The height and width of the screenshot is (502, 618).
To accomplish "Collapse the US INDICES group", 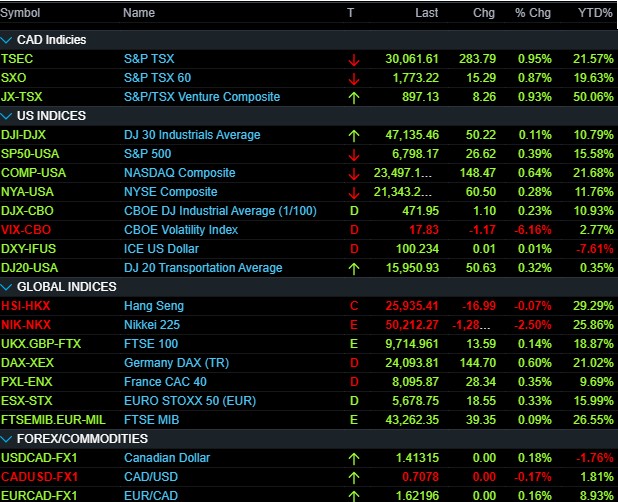I will 8,116.
